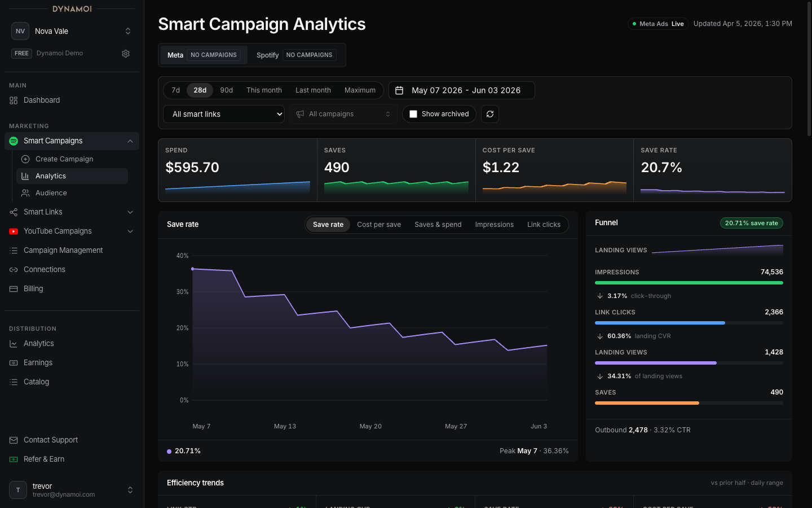Show the Save rate chart tab

point(328,225)
